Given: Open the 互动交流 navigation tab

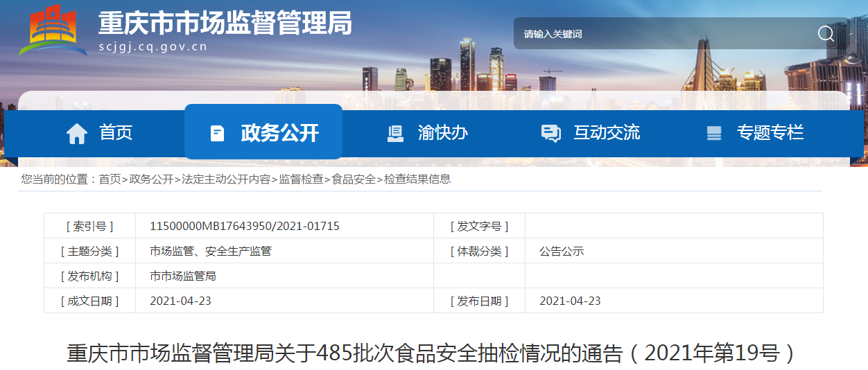Looking at the screenshot, I should point(590,132).
